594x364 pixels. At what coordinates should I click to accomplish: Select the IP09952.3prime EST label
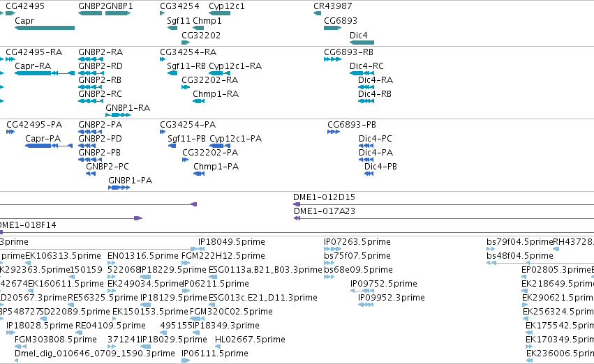(x=392, y=298)
